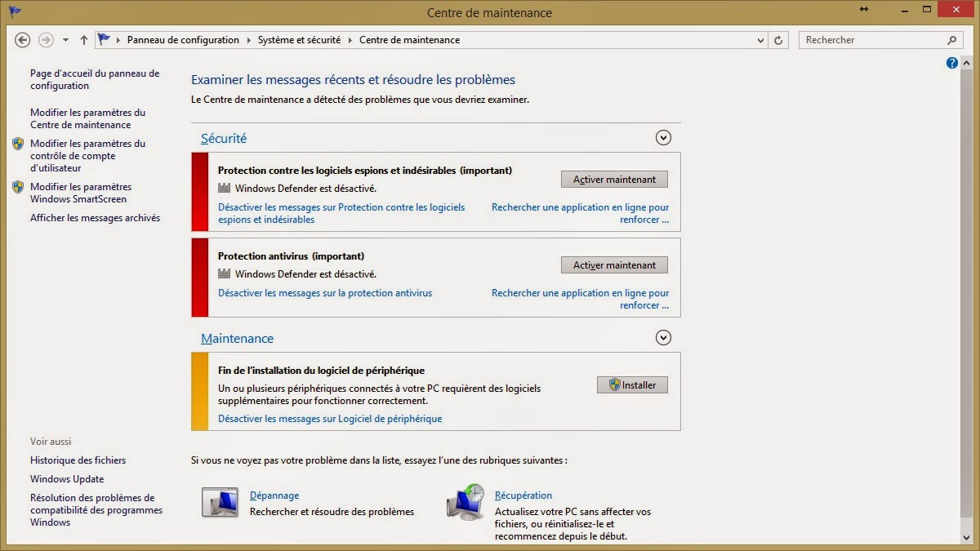This screenshot has width=980, height=551.
Task: Expand arrow after Système et sécurité breadcrumb
Action: point(350,40)
